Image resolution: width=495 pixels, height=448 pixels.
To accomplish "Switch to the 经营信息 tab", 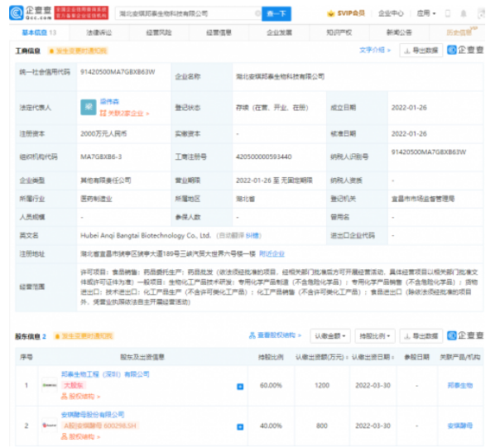I will point(219,32).
